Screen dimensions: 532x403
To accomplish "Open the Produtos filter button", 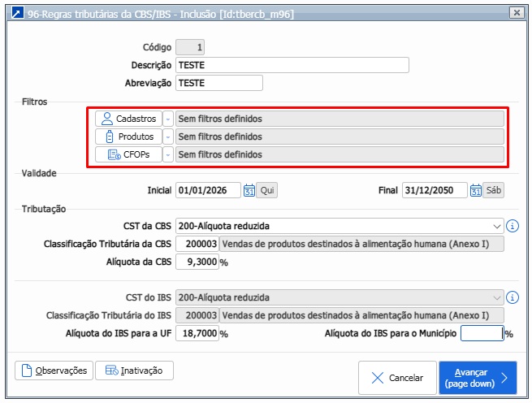I will (x=128, y=136).
